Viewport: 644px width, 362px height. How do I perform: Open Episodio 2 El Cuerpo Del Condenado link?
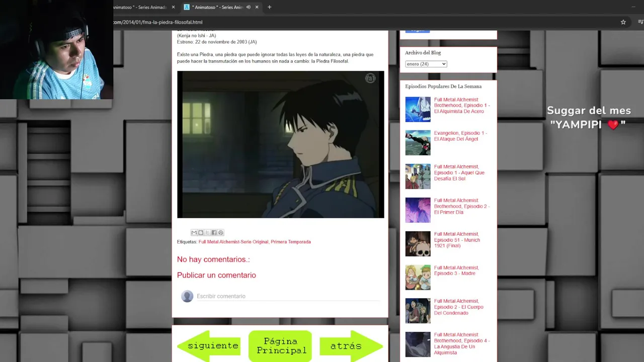click(459, 307)
